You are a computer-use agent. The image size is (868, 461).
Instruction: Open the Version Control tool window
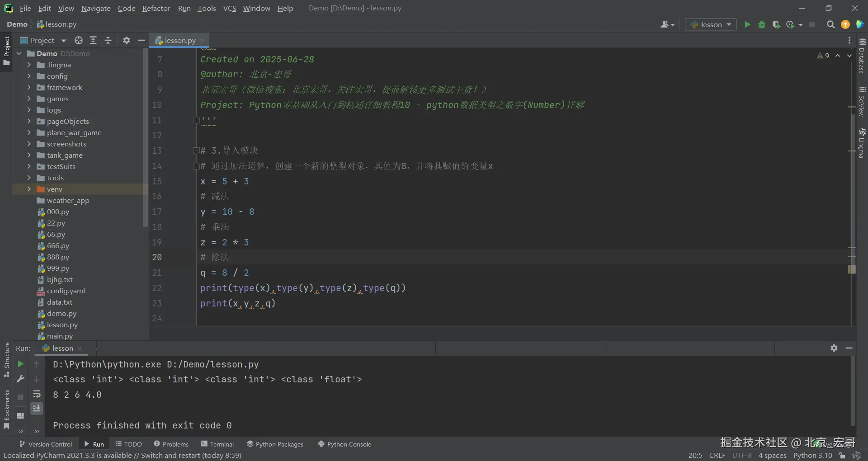point(46,444)
